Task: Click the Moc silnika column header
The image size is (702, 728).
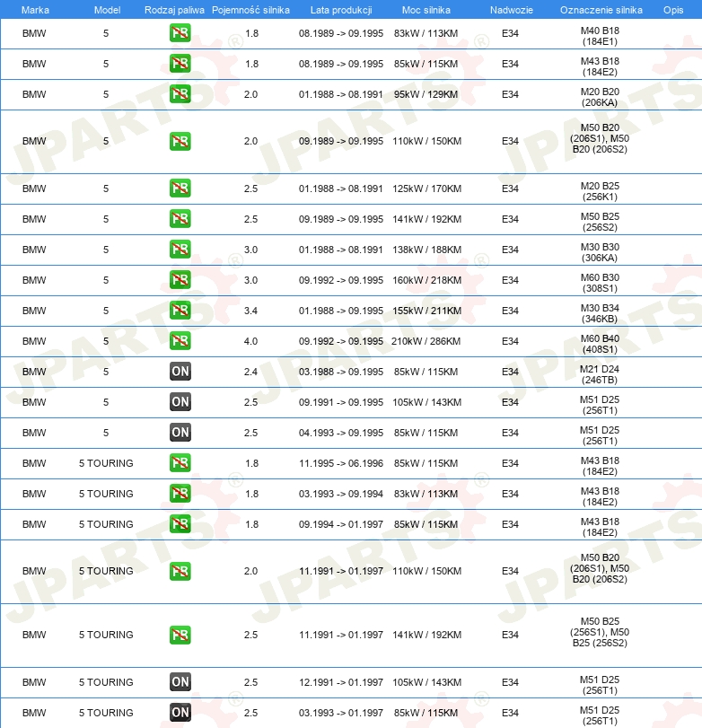Action: pyautogui.click(x=426, y=10)
